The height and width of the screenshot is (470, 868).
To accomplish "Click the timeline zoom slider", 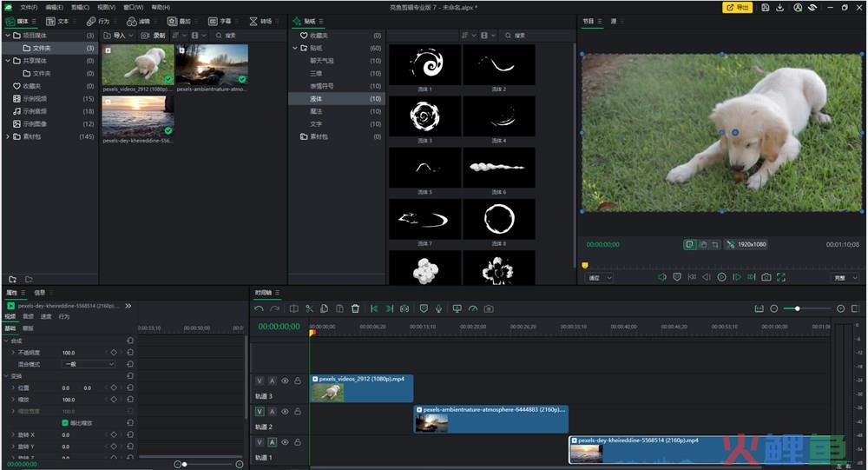I will (797, 308).
